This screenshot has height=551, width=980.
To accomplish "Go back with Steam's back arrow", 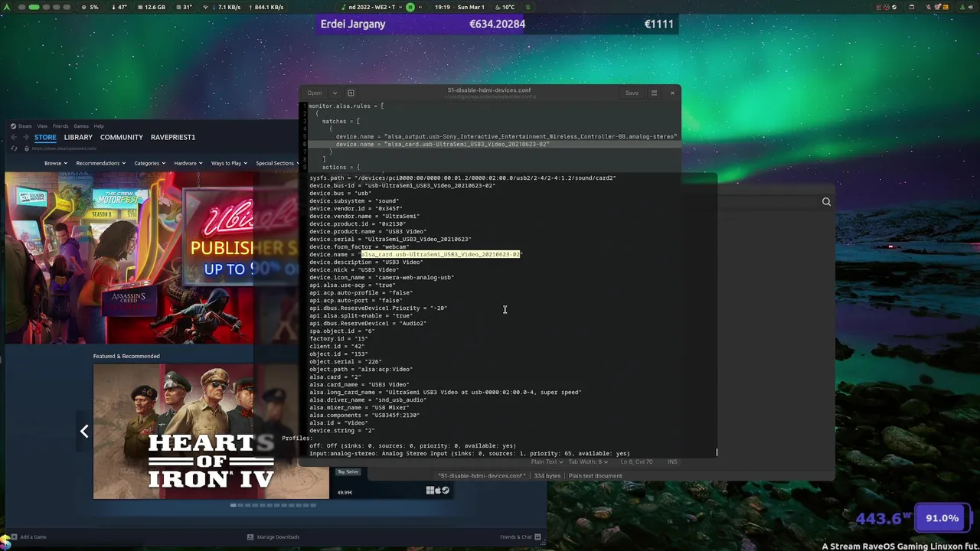I will pyautogui.click(x=13, y=137).
